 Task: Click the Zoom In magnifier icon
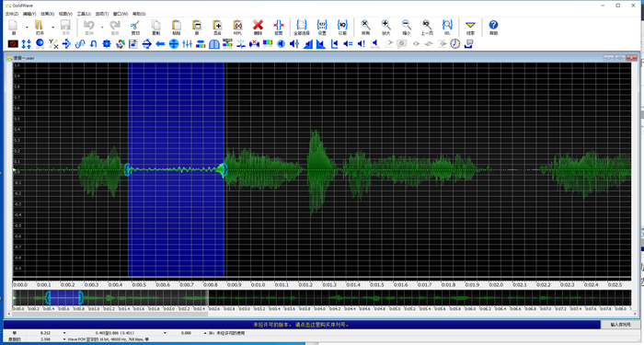(x=385, y=26)
